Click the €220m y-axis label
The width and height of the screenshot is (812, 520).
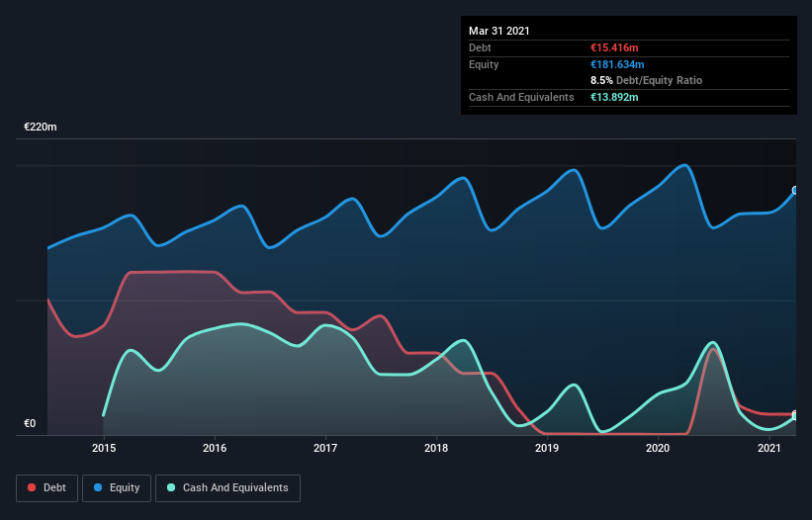point(41,127)
